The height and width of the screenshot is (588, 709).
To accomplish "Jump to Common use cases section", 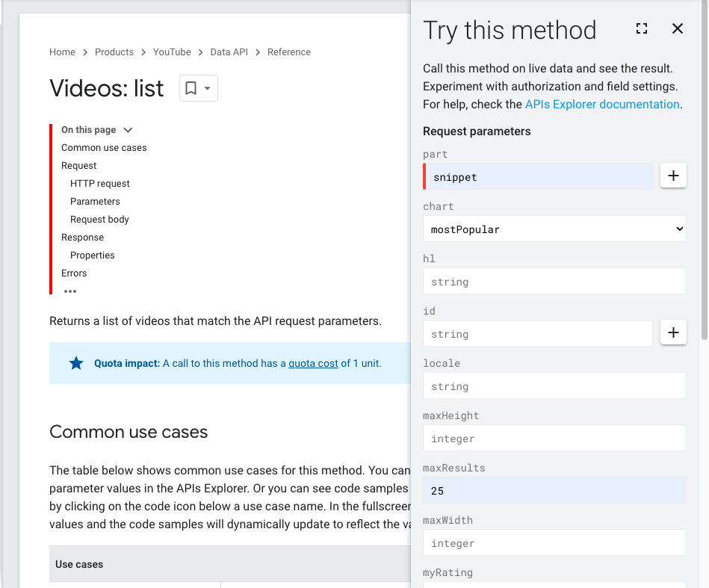I will tap(104, 148).
